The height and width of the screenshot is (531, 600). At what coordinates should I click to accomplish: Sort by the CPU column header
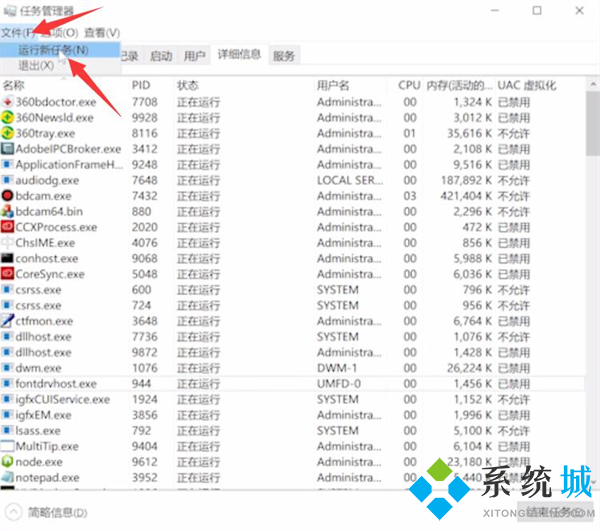point(406,85)
